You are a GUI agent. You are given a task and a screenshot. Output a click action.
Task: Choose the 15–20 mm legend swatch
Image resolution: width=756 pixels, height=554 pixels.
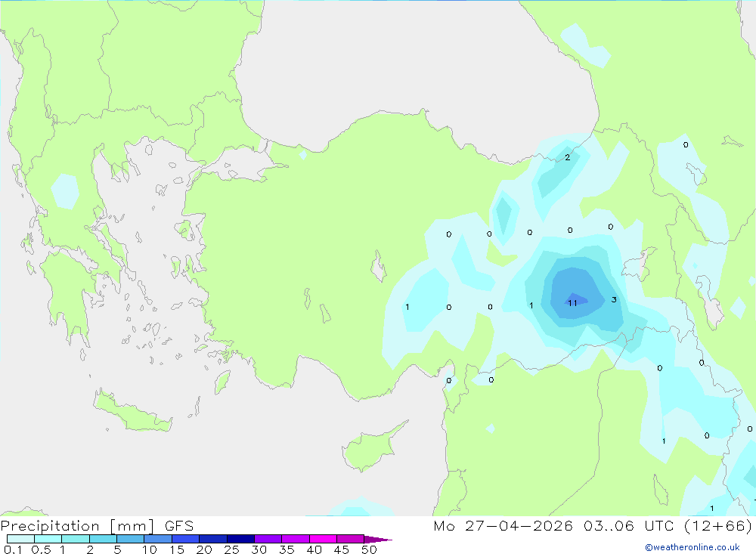tap(186, 539)
